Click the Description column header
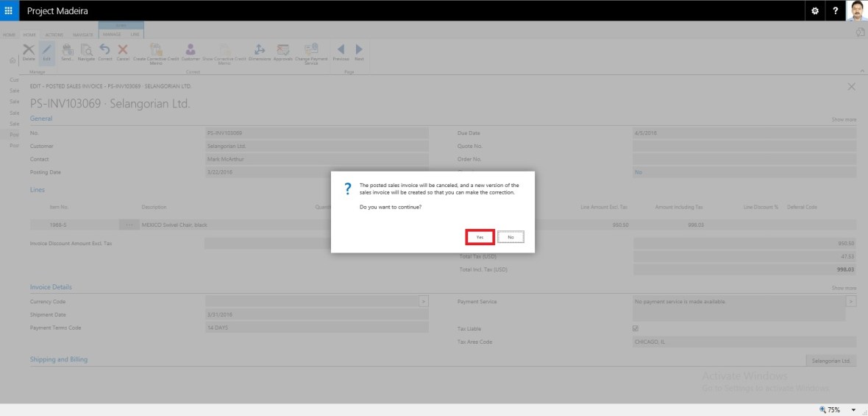 tap(154, 207)
